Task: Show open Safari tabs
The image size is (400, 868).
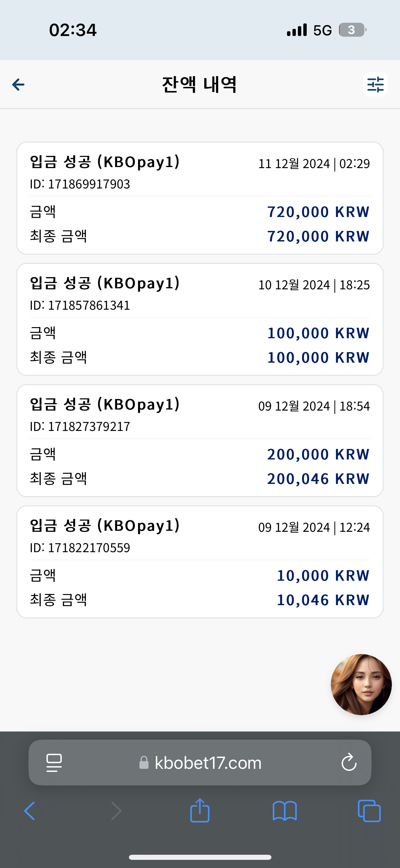Action: (x=369, y=811)
